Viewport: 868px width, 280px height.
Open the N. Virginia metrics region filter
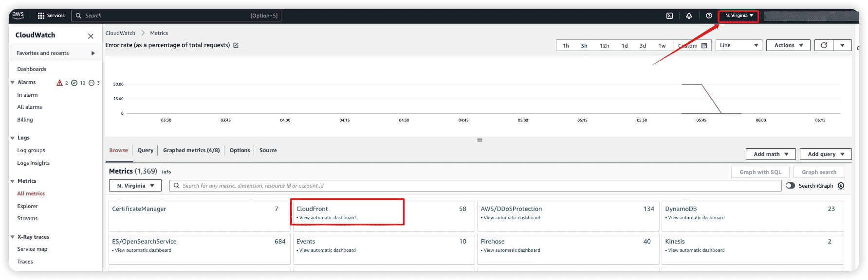tap(135, 186)
